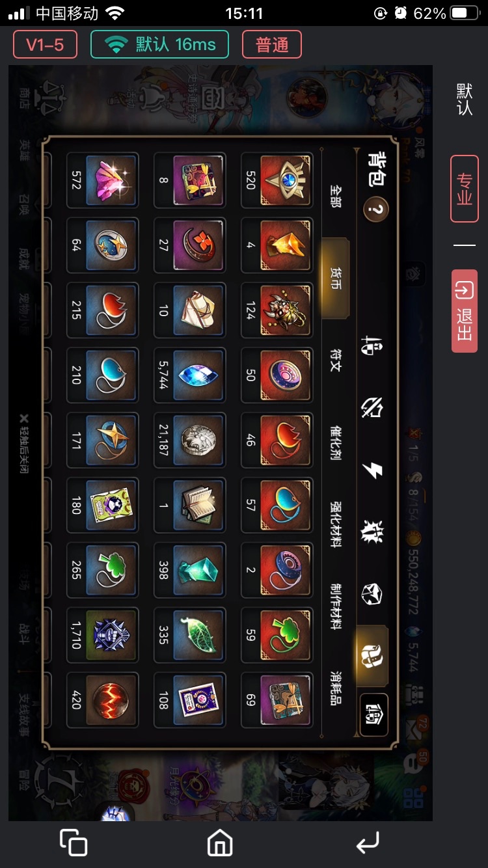The image size is (488, 868).
Task: Toggle the 普通 quality setting
Action: click(272, 45)
